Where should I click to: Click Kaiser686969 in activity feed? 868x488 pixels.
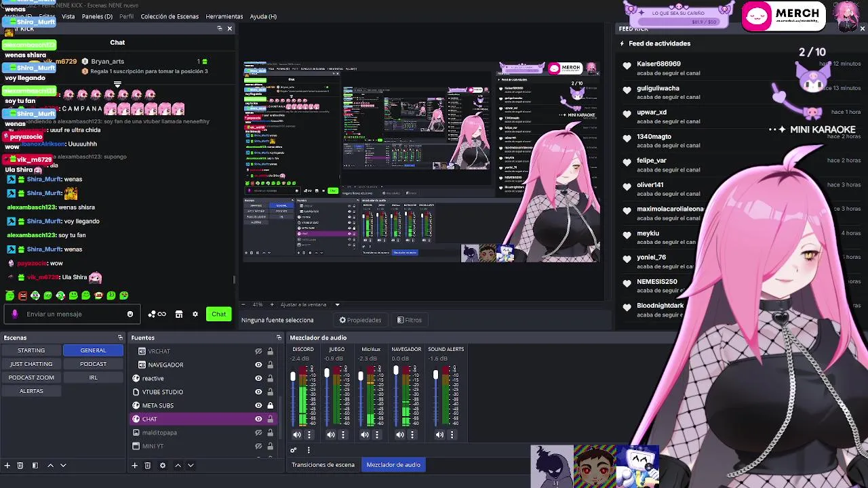point(658,64)
